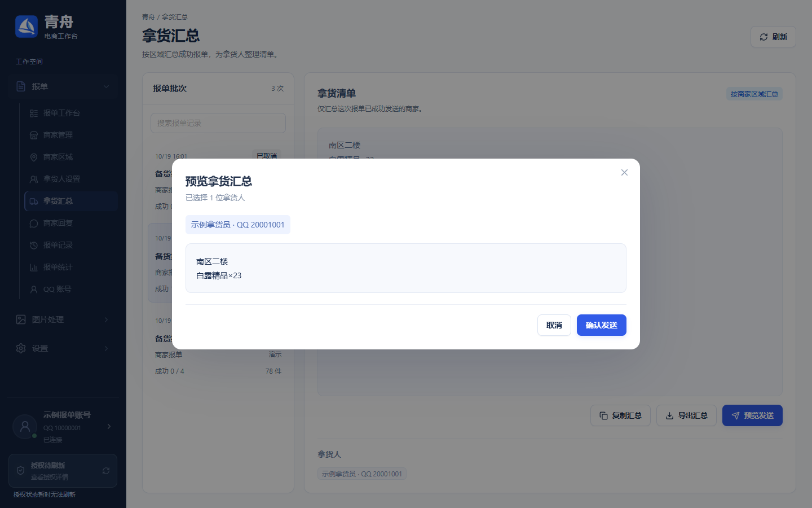Click the 报单 document icon in sidebar
The image size is (812, 508).
point(21,86)
